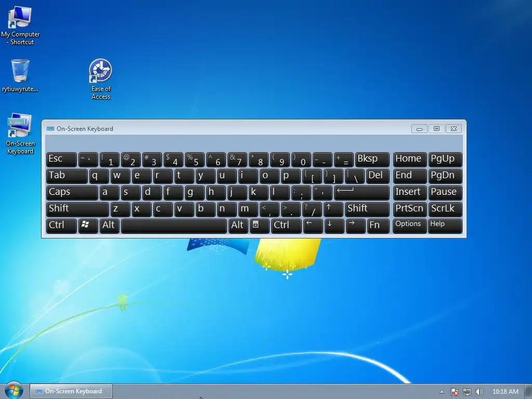Click the Esc key
Screen dimensions: 532x399
point(61,159)
